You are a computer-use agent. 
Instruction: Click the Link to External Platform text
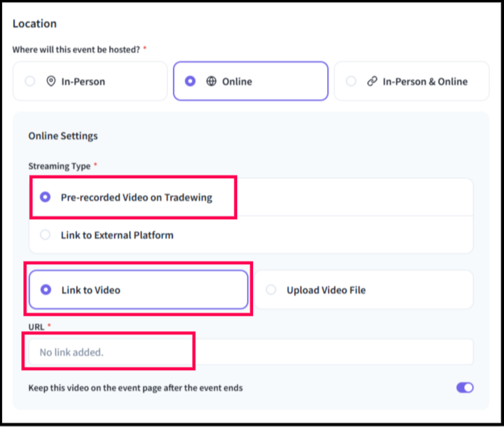click(x=117, y=235)
